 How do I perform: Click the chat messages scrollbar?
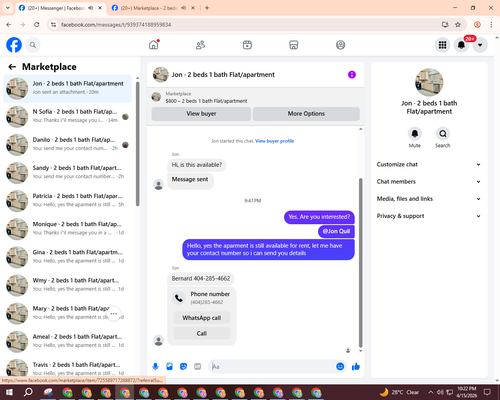(360, 263)
